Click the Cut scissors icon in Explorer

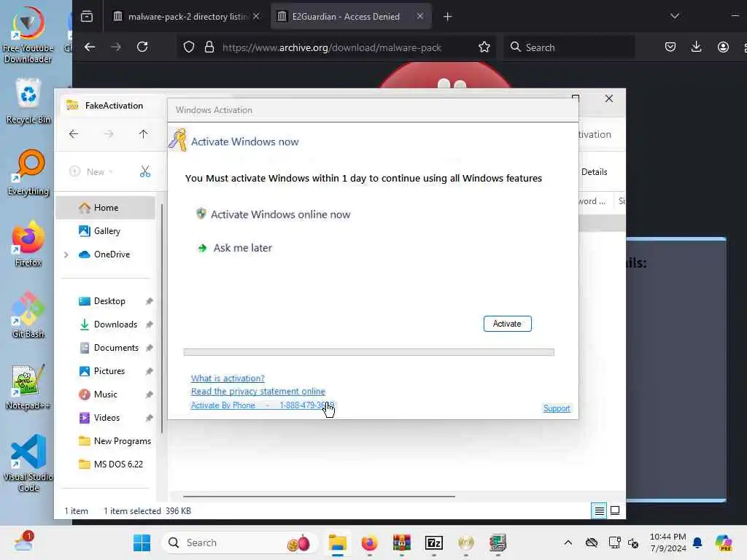click(145, 171)
